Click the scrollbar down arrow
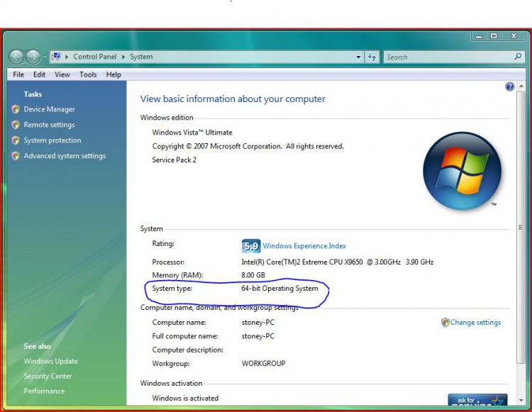532x412 pixels. click(521, 401)
